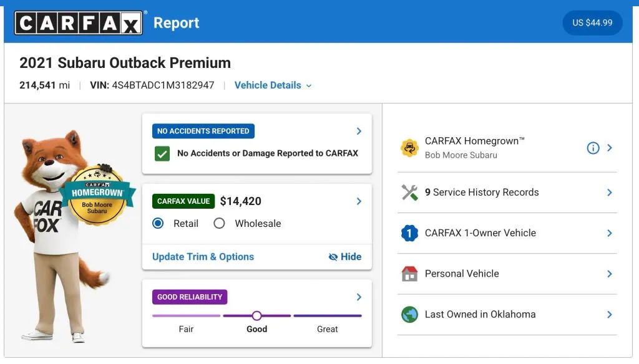Expand the CARFAX Homegrown row chevron
The width and height of the screenshot is (639, 364).
coord(610,148)
